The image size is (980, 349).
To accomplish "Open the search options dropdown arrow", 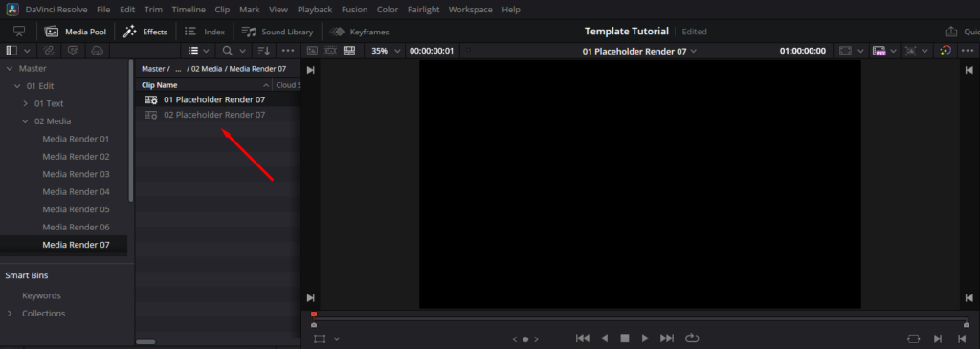I will tap(242, 51).
